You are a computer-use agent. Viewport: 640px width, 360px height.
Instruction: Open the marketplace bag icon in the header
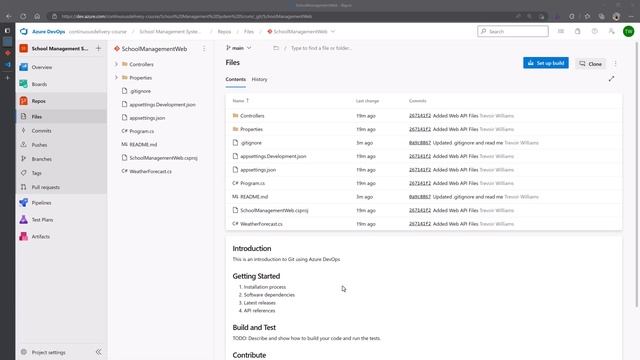point(578,31)
